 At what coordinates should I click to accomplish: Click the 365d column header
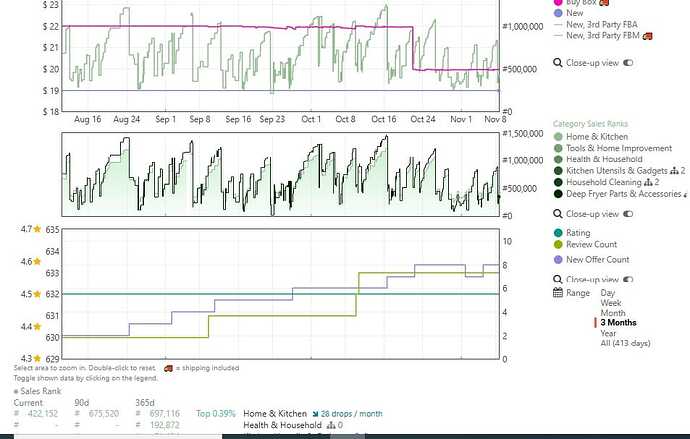(145, 403)
